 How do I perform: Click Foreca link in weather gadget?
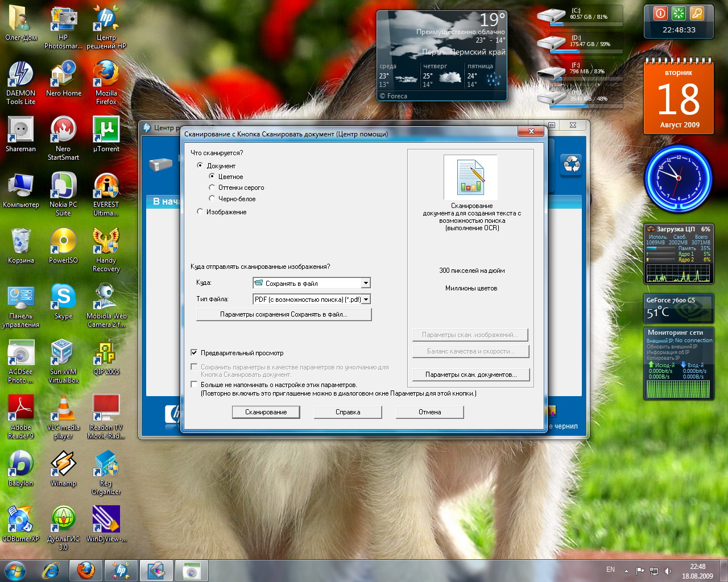[x=393, y=96]
